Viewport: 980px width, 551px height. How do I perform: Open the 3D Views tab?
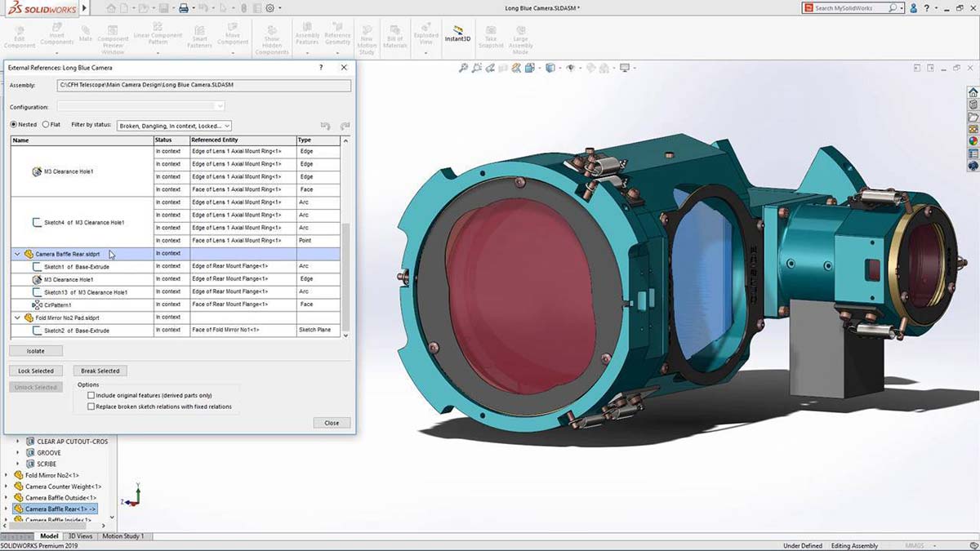(80, 536)
